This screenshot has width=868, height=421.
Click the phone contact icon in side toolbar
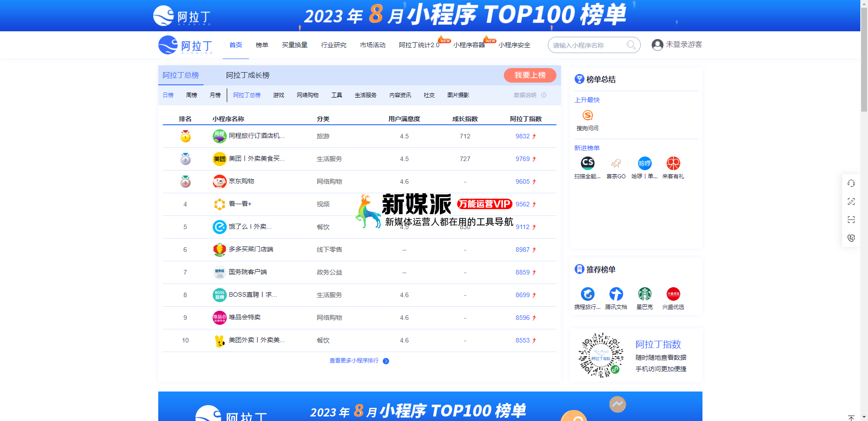[x=851, y=238]
